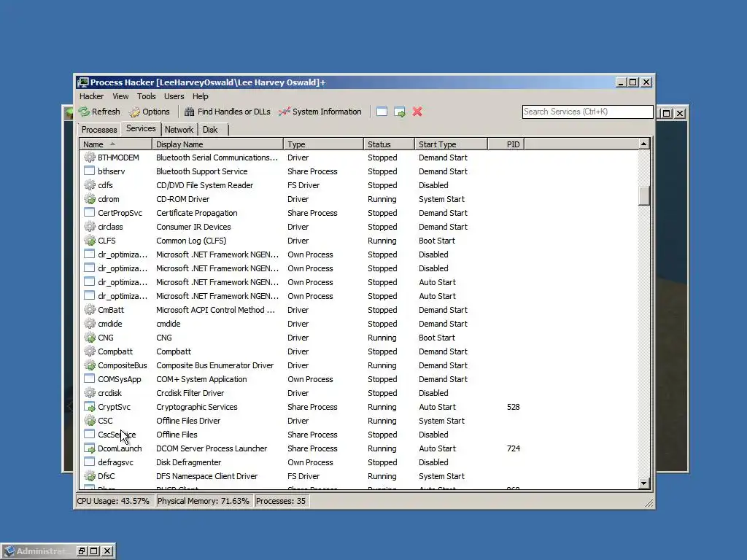Open System Information graph window
Viewport: 747px width, 560px height.
(320, 112)
